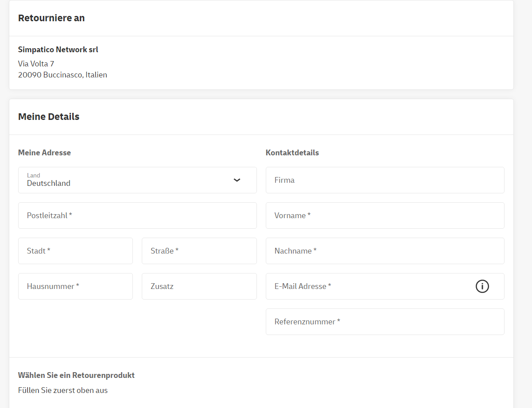The width and height of the screenshot is (532, 408).
Task: Click the info icon in the E-Mail field
Action: tap(482, 286)
